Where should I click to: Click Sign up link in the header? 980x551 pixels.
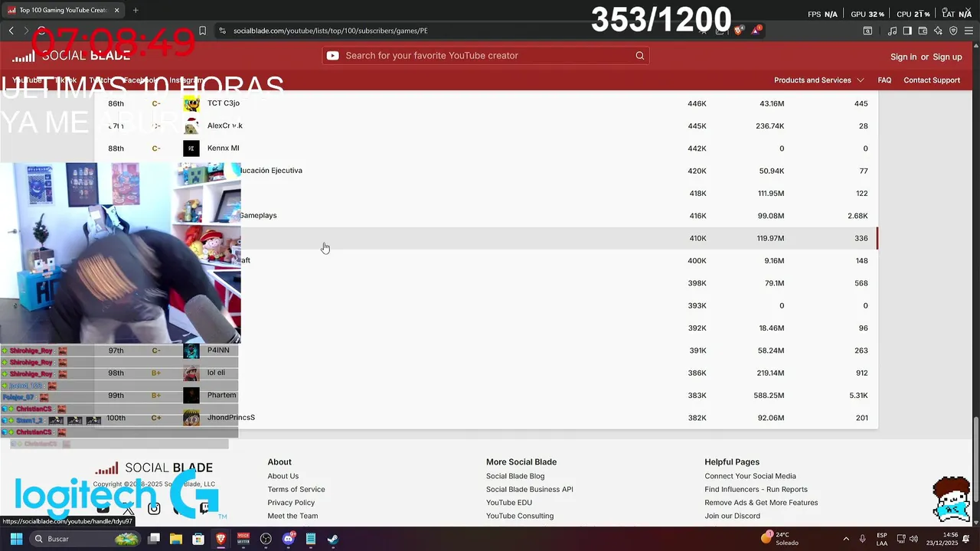coord(947,57)
